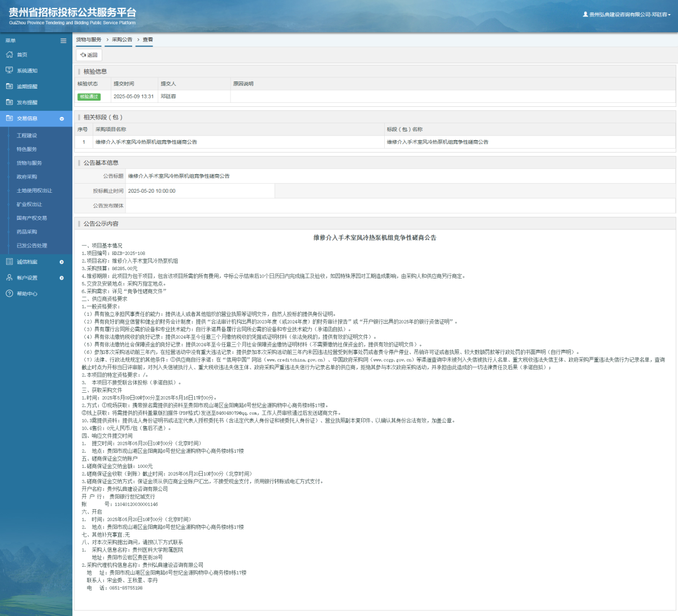678x616 pixels.
Task: Select 工程建设 in the sidebar submenu
Action: pos(27,136)
